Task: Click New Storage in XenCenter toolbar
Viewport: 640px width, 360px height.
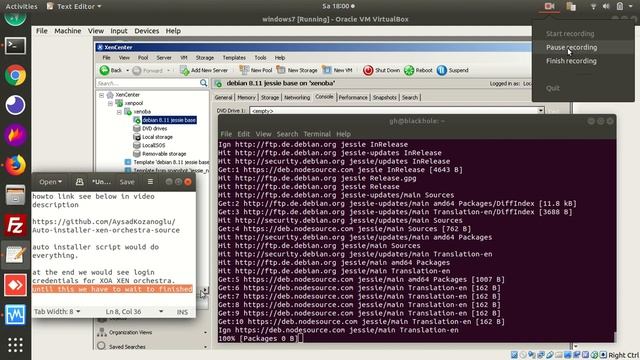Action: [297, 70]
